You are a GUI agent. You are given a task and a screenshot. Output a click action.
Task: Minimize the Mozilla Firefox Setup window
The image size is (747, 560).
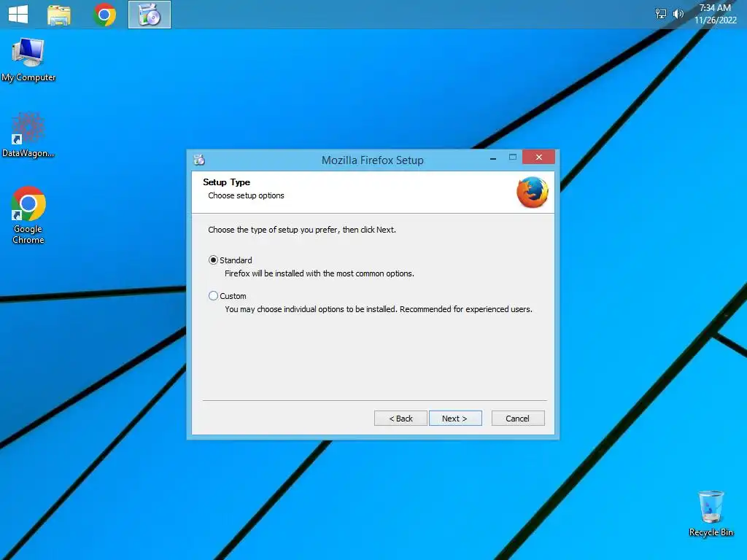click(x=493, y=157)
